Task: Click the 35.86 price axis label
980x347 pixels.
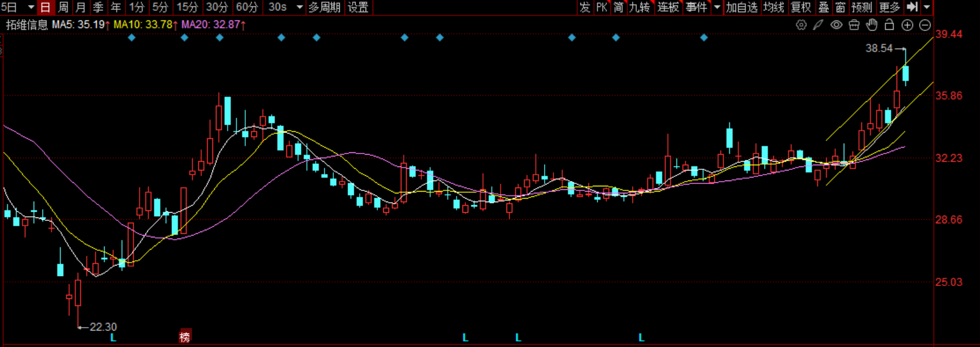Action: coord(949,96)
